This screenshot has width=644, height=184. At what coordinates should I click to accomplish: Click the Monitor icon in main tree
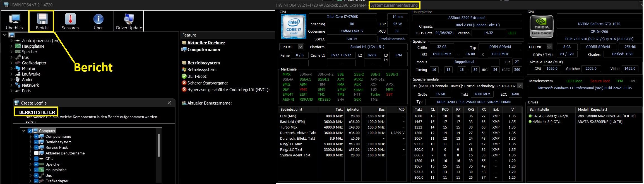click(x=18, y=68)
